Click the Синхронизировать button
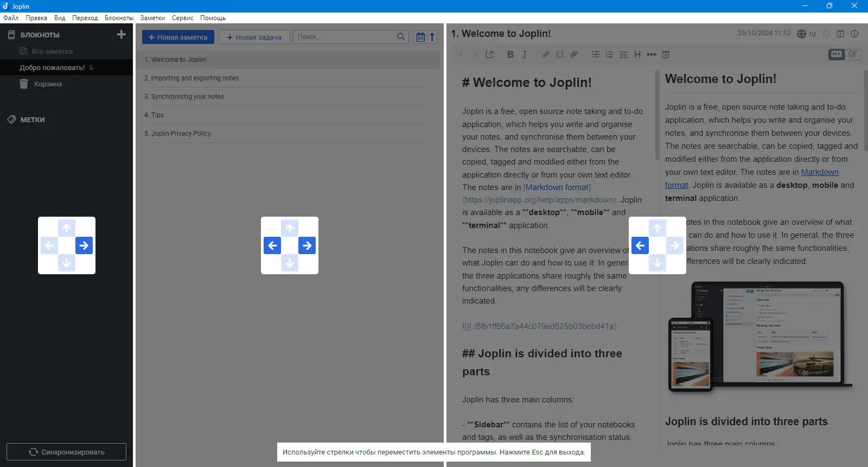 click(66, 452)
